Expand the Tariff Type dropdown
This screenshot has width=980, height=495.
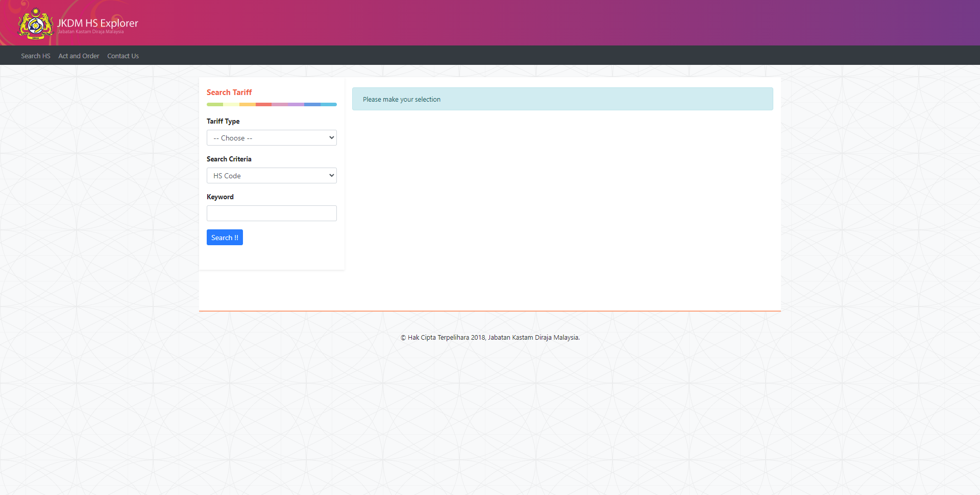point(272,138)
